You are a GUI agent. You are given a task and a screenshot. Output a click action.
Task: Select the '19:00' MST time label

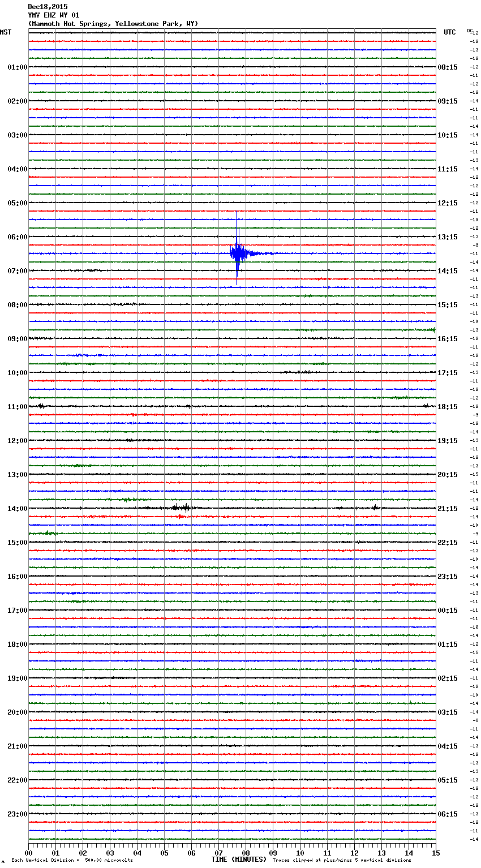(18, 678)
